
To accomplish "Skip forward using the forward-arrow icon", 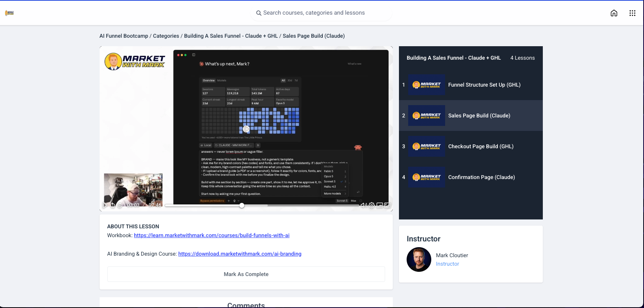I will [120, 205].
